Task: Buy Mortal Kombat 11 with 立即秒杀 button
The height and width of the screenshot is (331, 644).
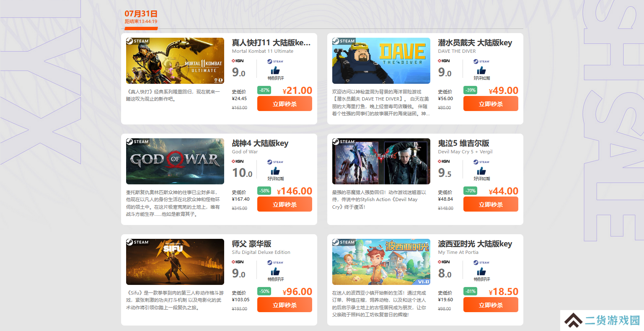Action: click(x=284, y=103)
